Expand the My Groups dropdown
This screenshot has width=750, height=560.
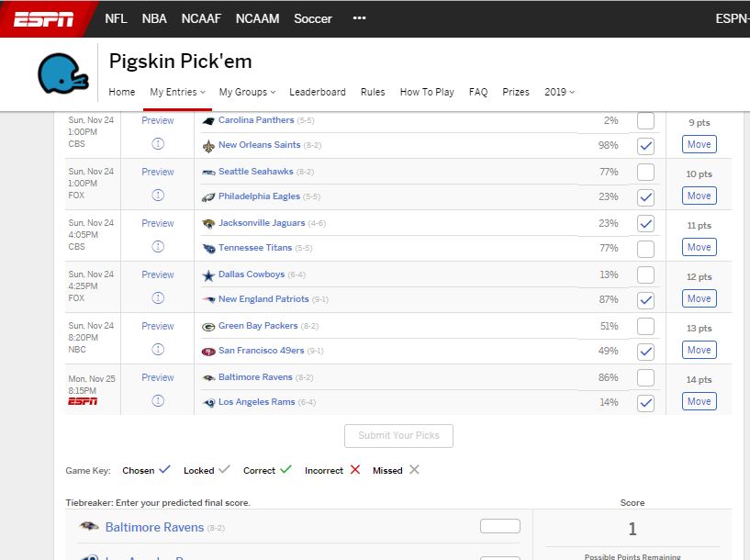coord(247,92)
